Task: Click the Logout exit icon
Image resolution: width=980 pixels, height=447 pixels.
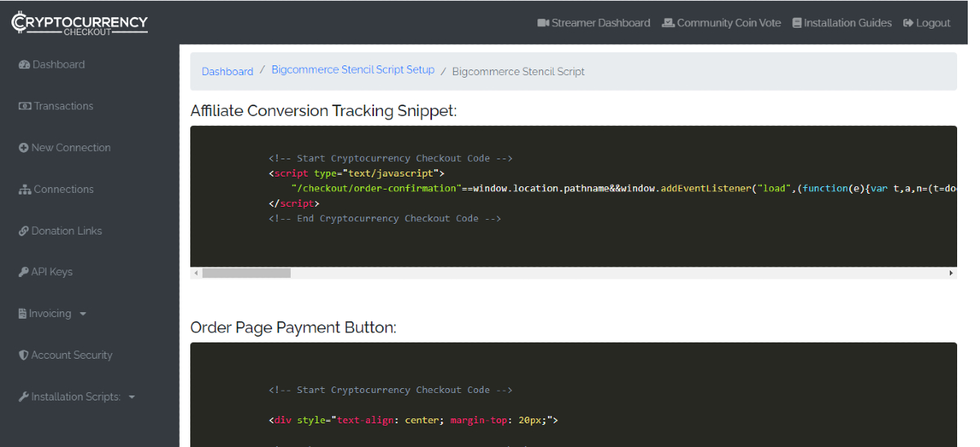Action: [907, 23]
